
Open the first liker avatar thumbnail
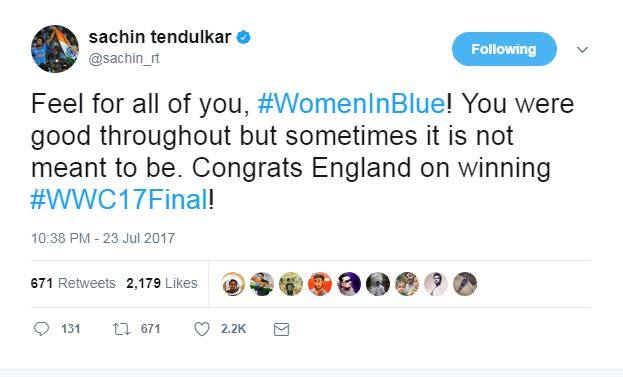(x=233, y=284)
